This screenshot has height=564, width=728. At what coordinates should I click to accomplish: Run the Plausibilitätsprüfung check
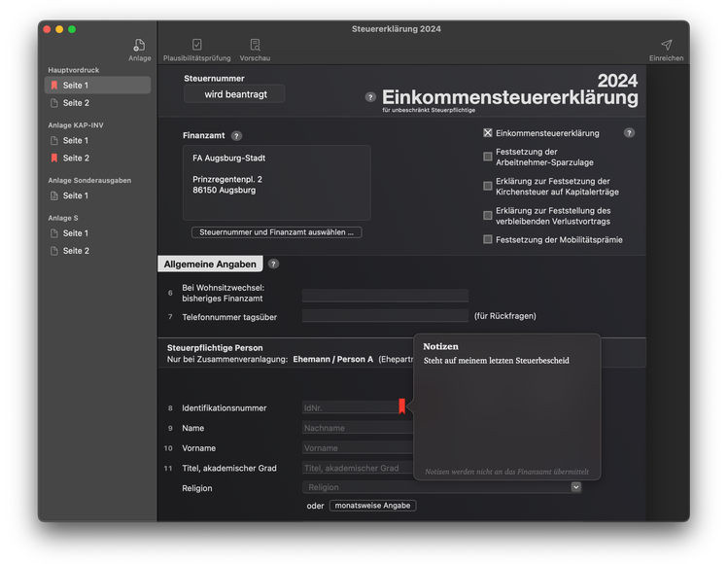pyautogui.click(x=197, y=46)
